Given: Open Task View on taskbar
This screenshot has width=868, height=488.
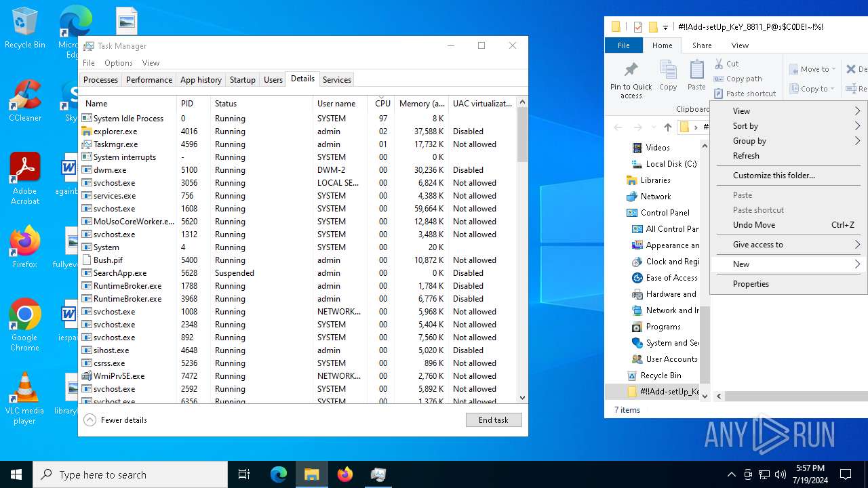Looking at the screenshot, I should click(x=244, y=474).
